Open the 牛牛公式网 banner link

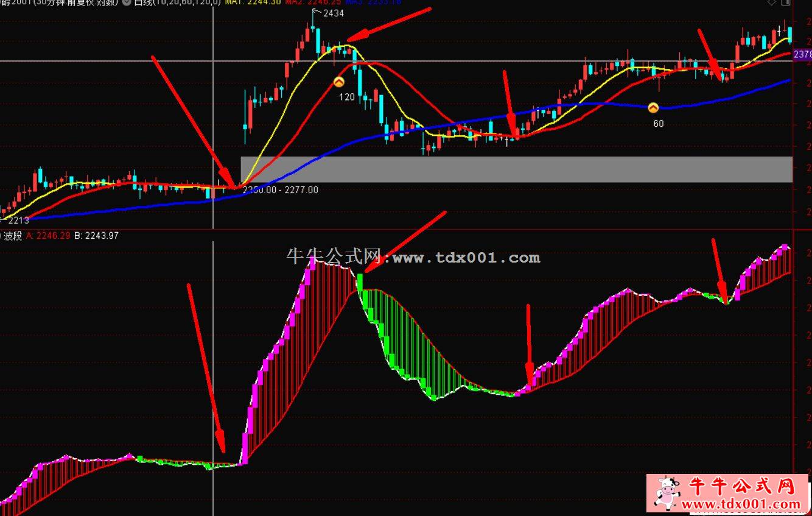click(x=742, y=487)
